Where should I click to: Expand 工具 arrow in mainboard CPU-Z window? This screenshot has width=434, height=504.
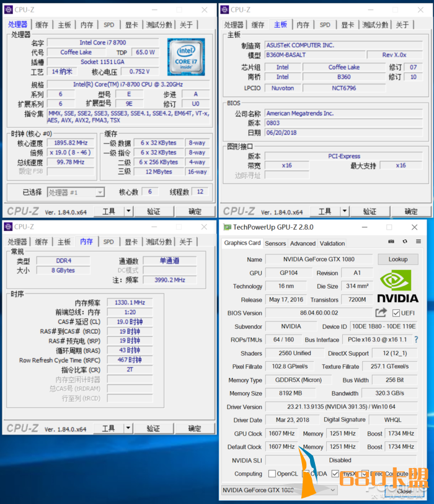(345, 211)
